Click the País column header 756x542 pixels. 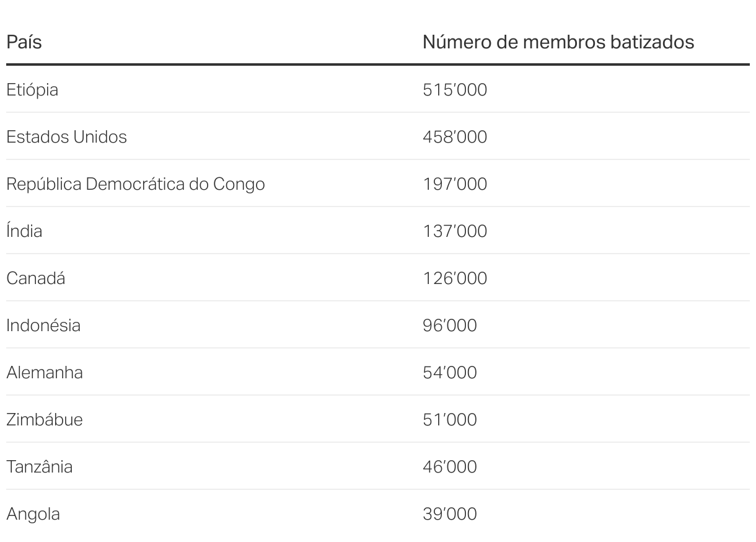coord(24,42)
